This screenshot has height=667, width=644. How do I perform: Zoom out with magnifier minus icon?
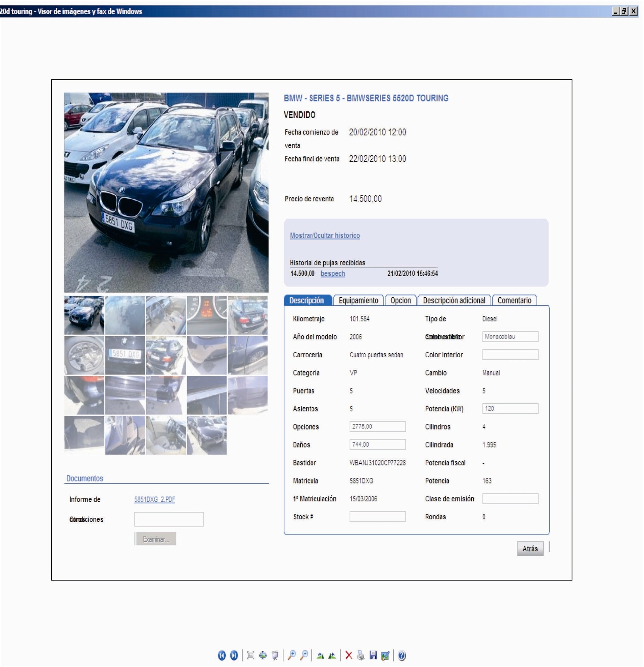coord(304,655)
